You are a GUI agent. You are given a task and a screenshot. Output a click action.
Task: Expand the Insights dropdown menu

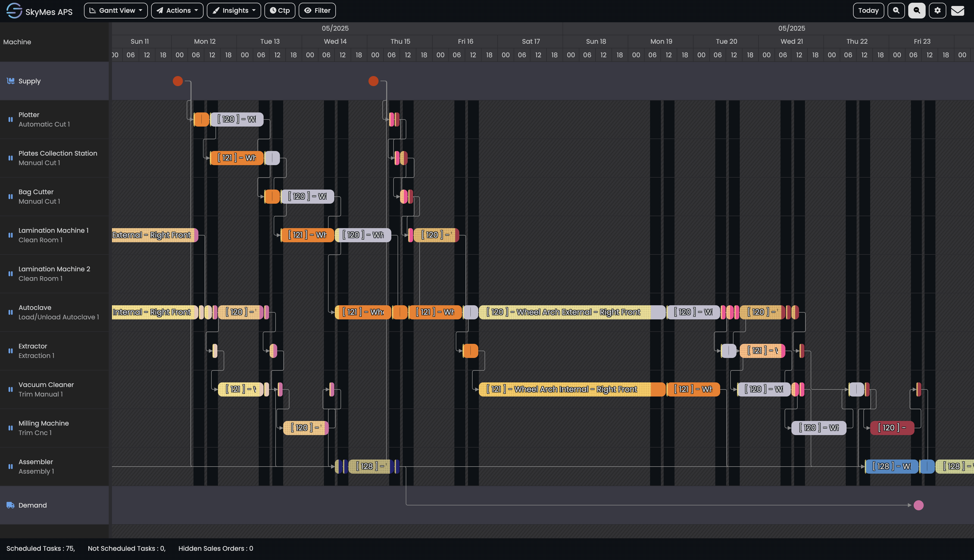234,10
